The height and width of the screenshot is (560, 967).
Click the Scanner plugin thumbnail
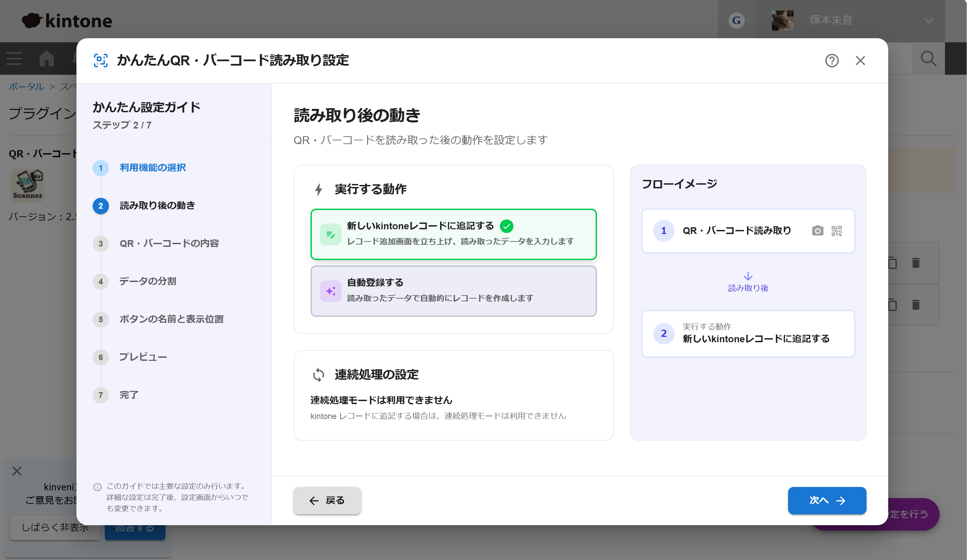point(27,185)
